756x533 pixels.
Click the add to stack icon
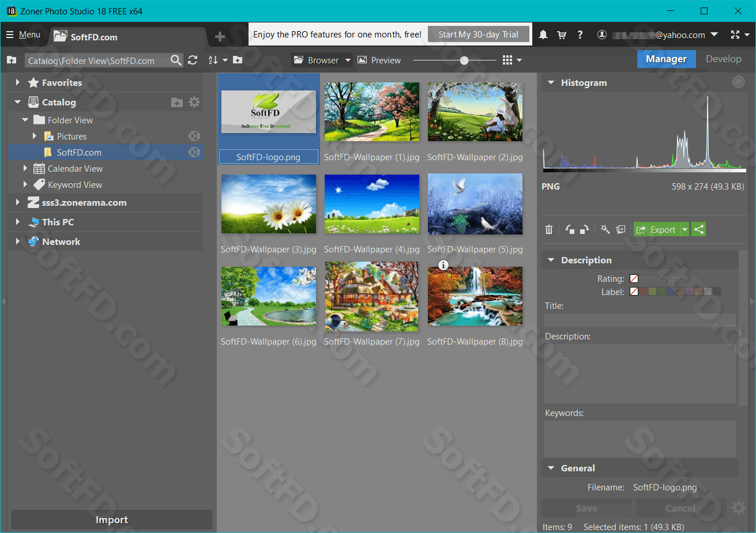click(x=620, y=229)
